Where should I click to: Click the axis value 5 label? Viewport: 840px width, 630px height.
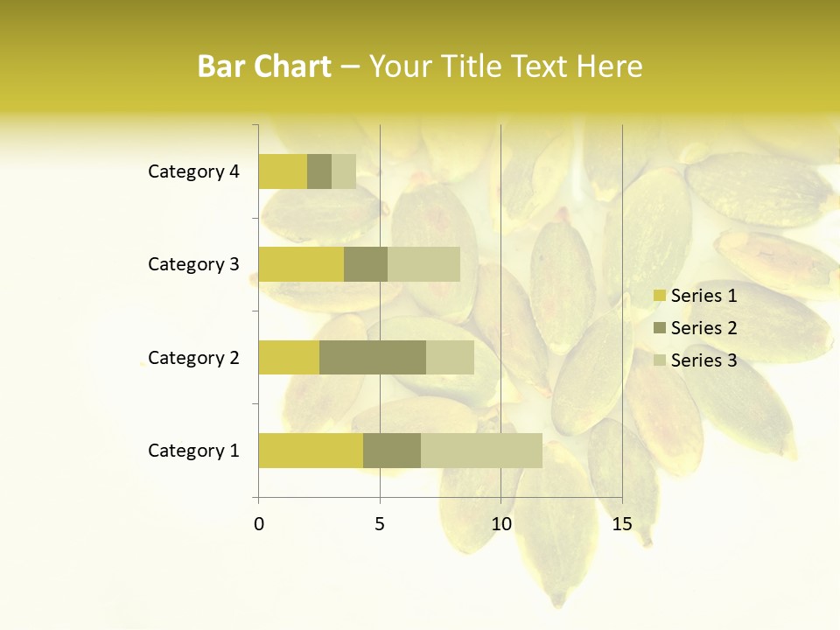(x=380, y=524)
